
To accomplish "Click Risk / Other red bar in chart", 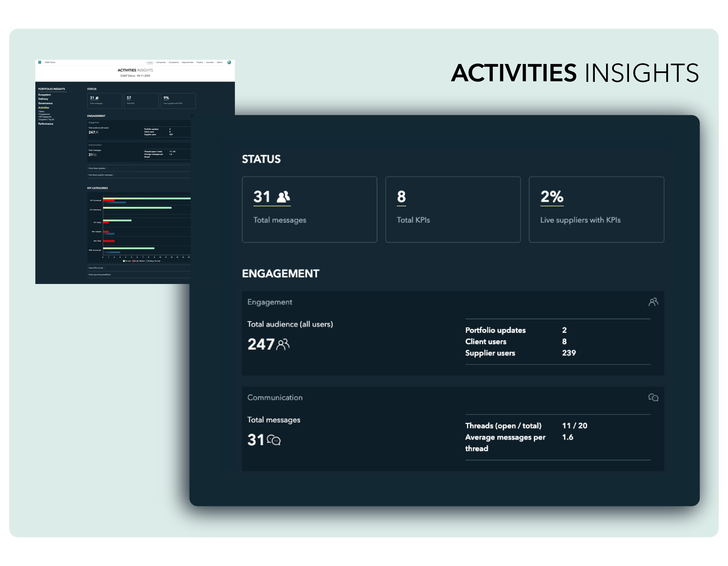I will pyautogui.click(x=109, y=241).
